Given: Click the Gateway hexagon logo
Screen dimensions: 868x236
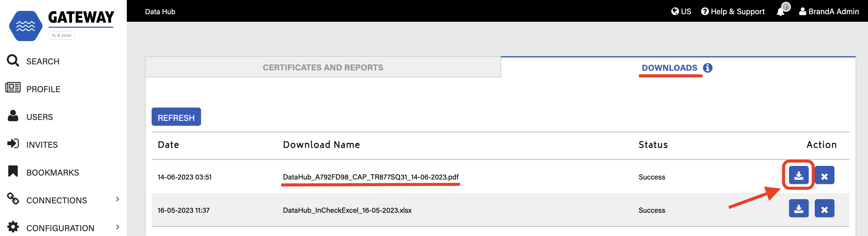Looking at the screenshot, I should (26, 26).
